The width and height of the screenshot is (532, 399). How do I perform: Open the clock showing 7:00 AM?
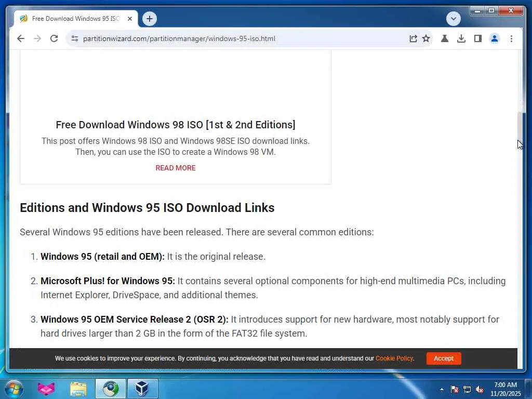pos(505,389)
